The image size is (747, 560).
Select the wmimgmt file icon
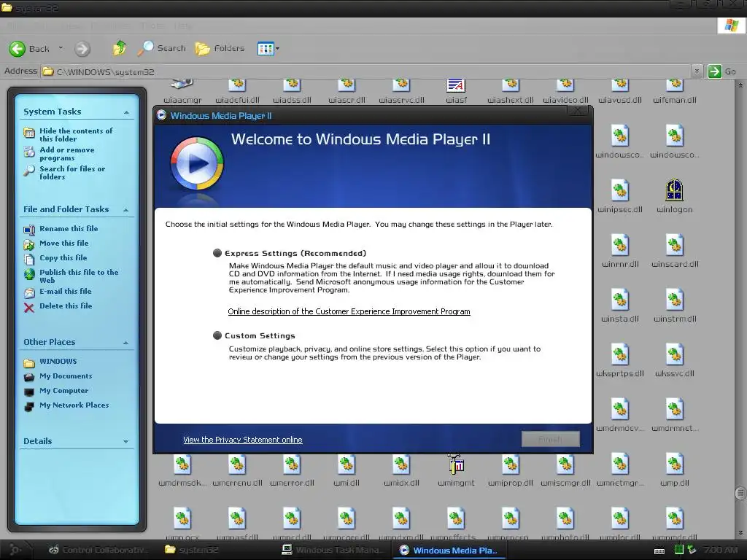[x=456, y=464]
